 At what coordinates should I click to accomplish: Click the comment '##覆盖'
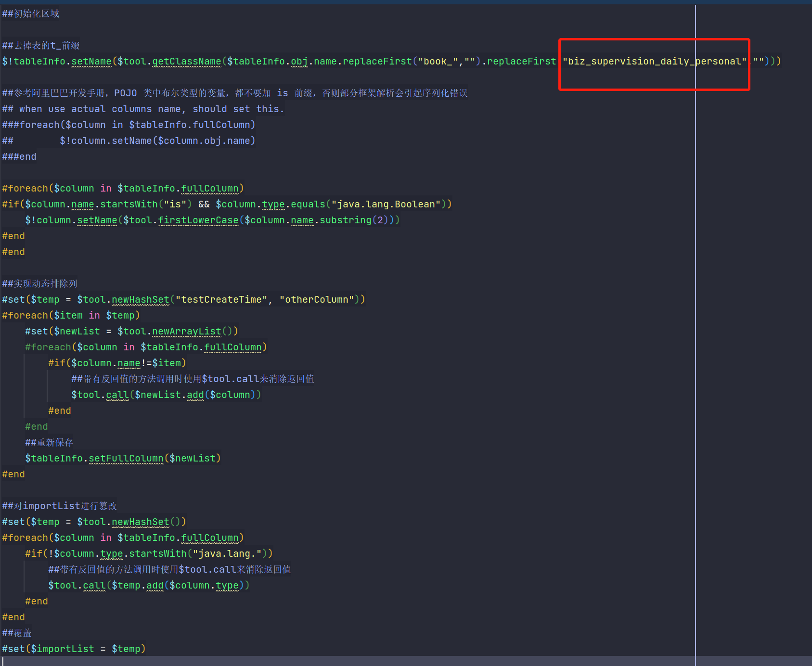click(17, 633)
